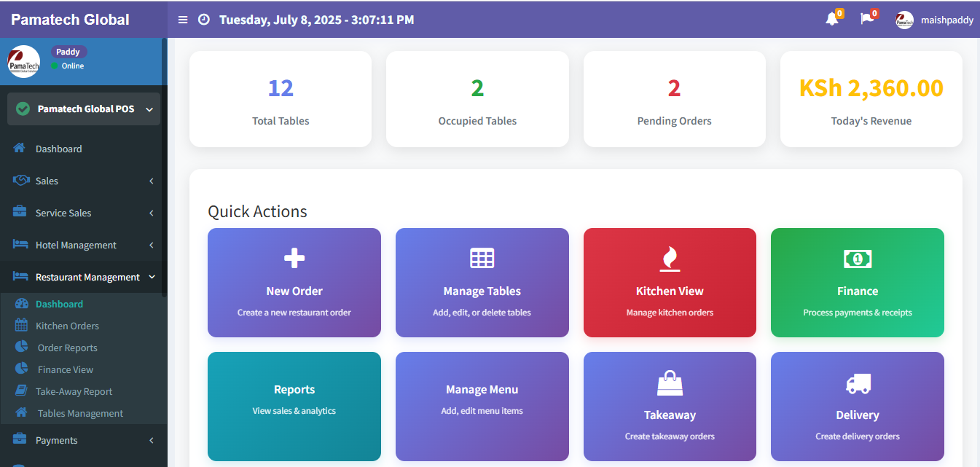Click the maishpaddy profile avatar

[904, 20]
